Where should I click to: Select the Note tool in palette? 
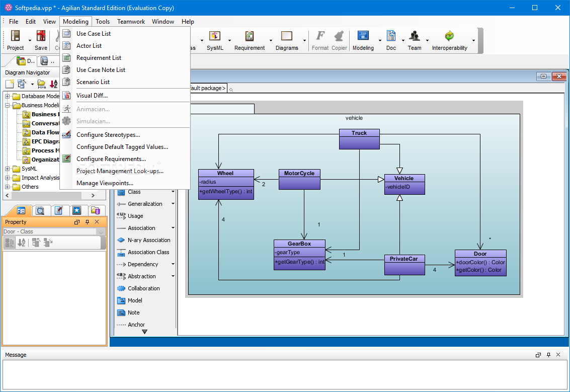point(133,312)
